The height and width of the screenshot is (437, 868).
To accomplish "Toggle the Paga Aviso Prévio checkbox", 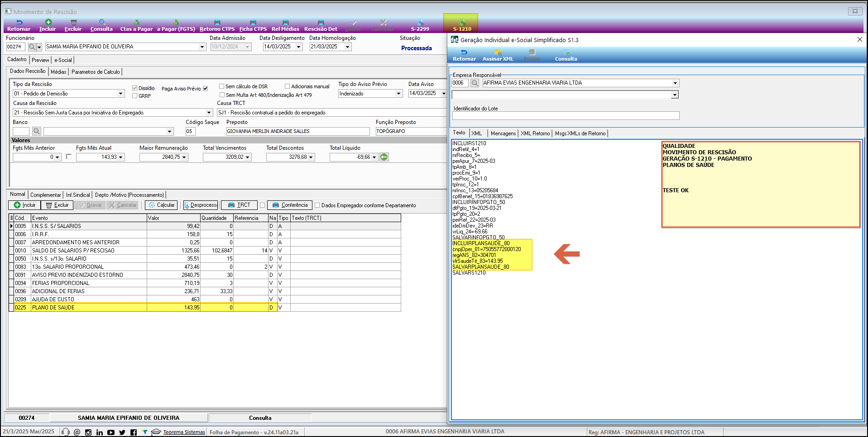I will pos(206,89).
